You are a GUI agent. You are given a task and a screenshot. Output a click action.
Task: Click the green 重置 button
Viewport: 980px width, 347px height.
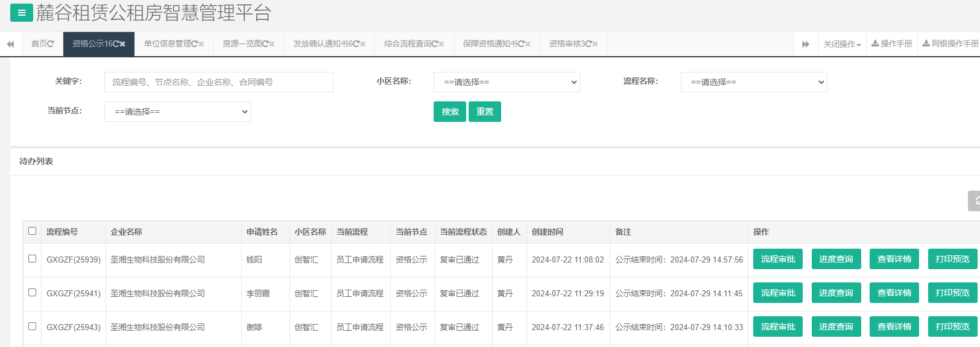485,112
